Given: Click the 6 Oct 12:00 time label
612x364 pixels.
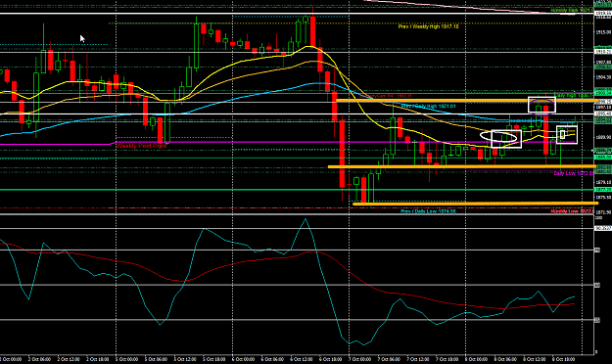Looking at the screenshot, I should (x=302, y=359).
